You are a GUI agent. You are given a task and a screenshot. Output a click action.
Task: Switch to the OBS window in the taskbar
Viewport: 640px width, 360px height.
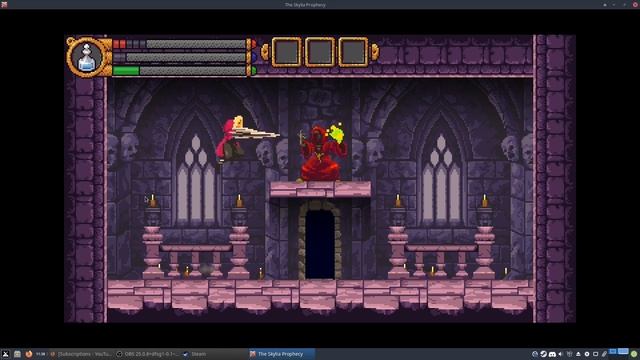147,354
